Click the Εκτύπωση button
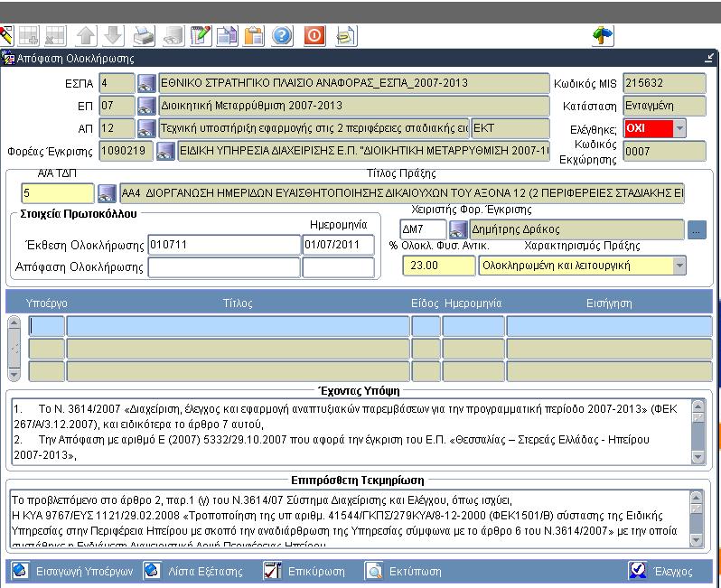 [403, 572]
